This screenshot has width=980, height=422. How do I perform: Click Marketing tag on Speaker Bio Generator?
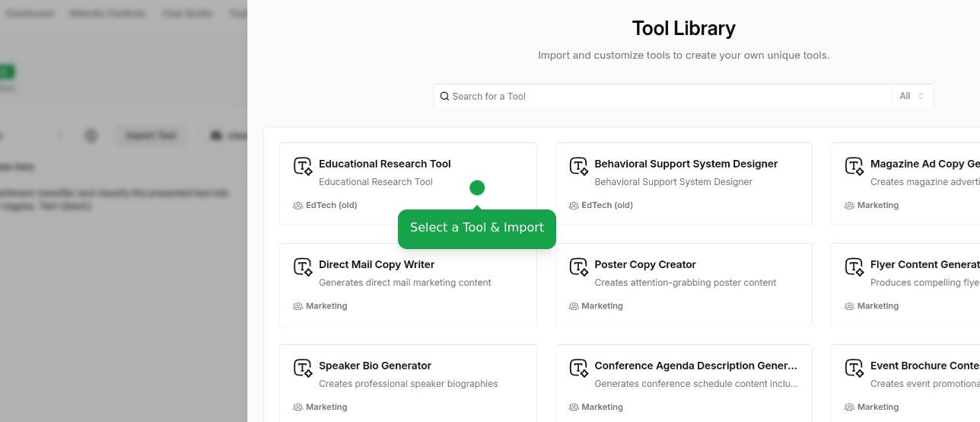(326, 407)
